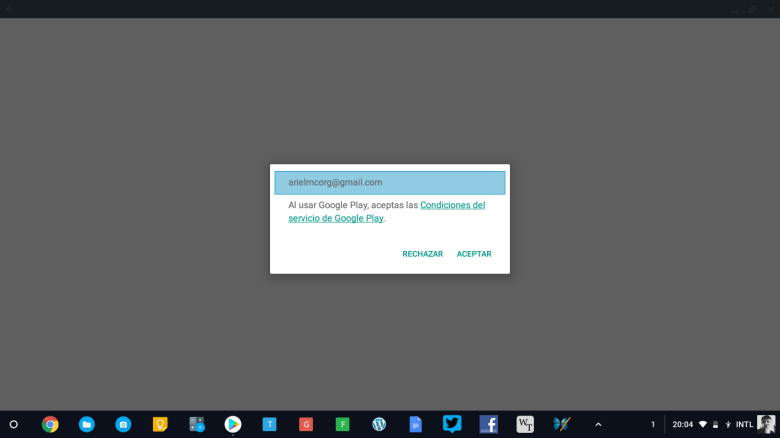Open the blue T app on the shelf
The height and width of the screenshot is (438, 780).
(x=270, y=425)
